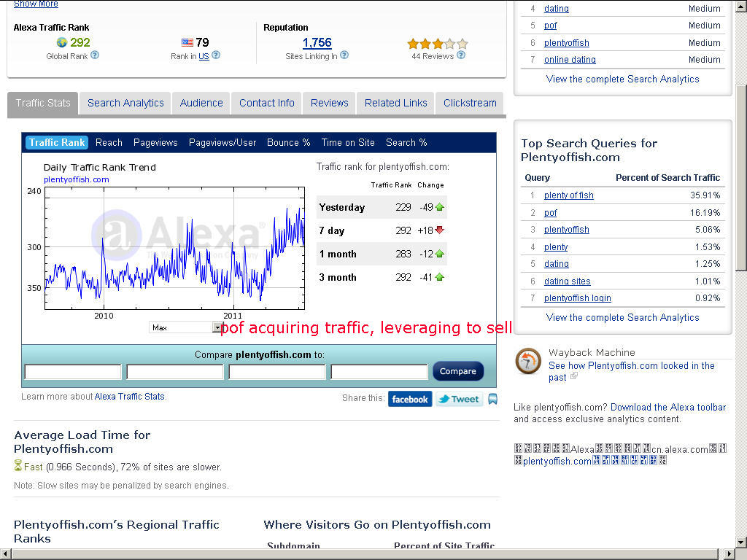The width and height of the screenshot is (747, 560).
Task: Open the Audience tab
Action: (x=201, y=104)
